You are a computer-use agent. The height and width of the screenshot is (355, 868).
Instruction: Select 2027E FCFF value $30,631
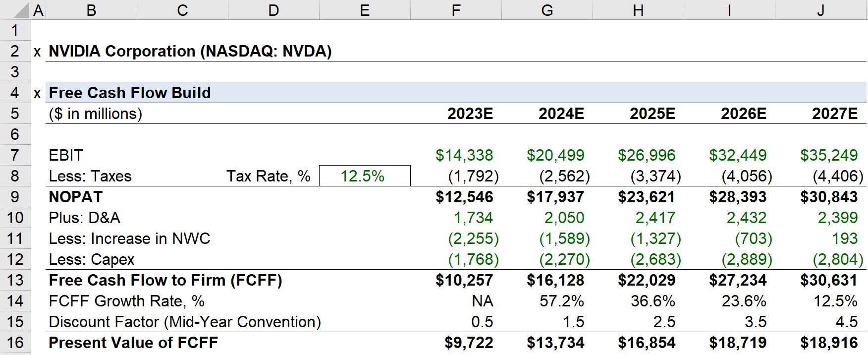(x=829, y=280)
